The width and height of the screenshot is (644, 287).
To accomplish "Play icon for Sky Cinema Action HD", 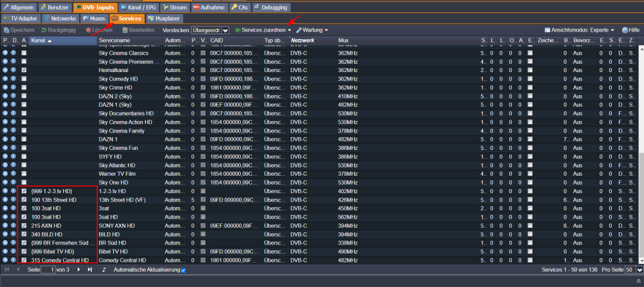I will (5, 122).
